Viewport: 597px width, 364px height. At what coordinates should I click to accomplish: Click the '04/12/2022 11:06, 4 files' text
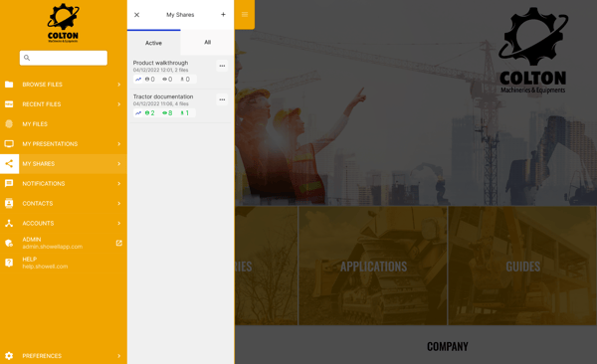[160, 103]
